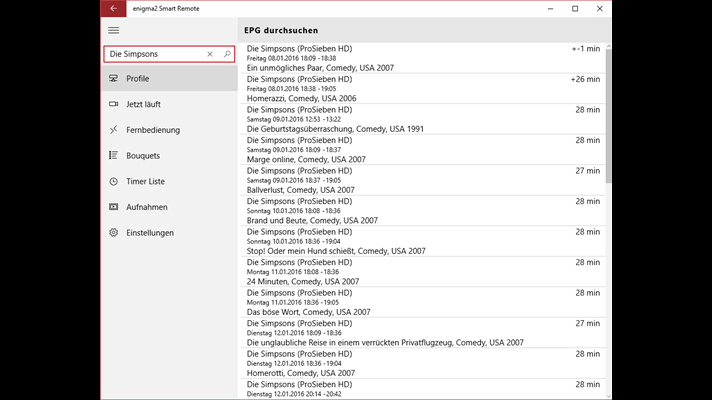
Task: Open the Jetzt läuft section
Action: pos(169,104)
